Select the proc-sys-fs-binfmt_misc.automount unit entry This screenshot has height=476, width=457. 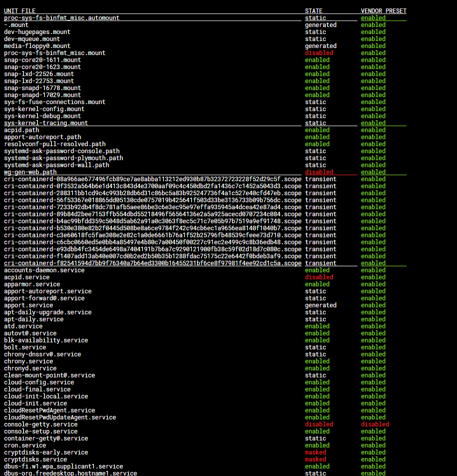click(61, 18)
